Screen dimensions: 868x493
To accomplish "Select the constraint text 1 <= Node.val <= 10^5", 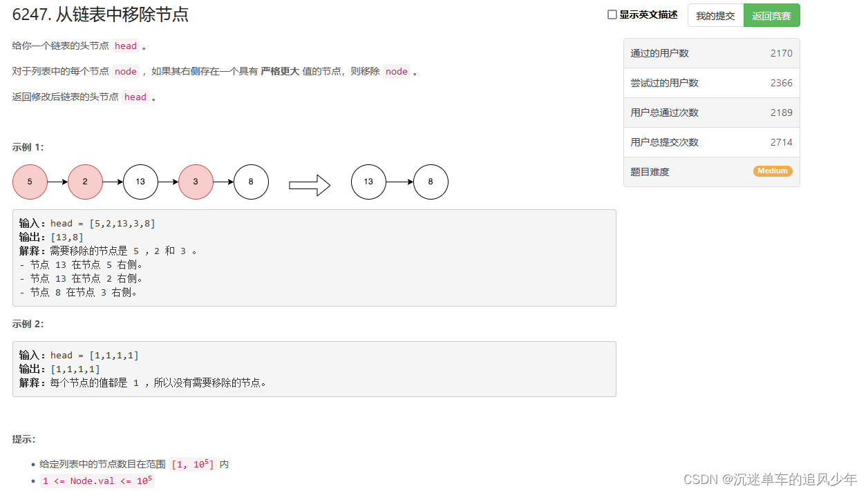I will [97, 481].
